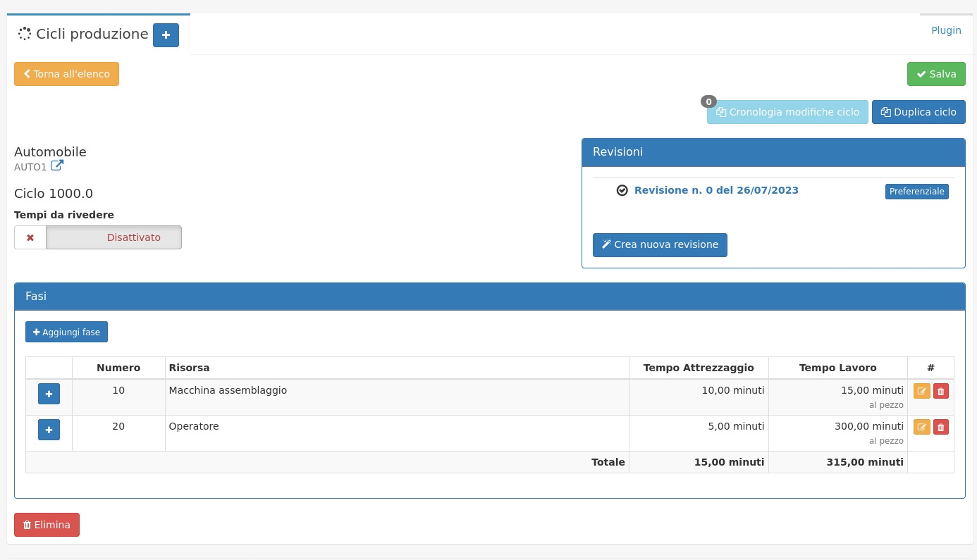
Task: Click the red X on Tempi da rivedere
Action: point(30,237)
